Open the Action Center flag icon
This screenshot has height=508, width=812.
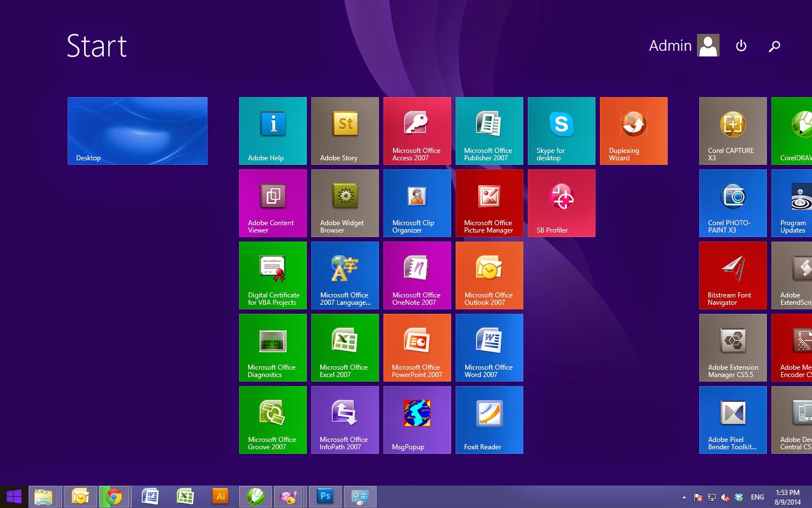698,497
